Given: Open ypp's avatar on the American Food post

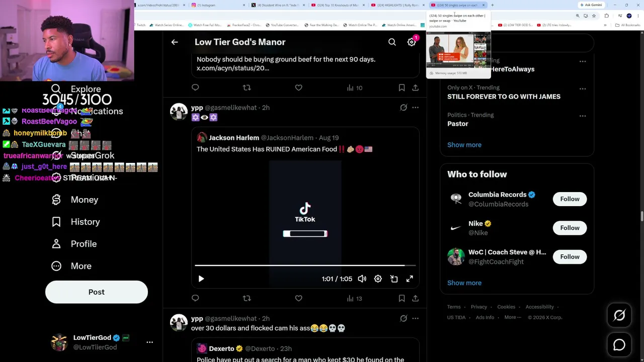Looking at the screenshot, I should 179,112.
